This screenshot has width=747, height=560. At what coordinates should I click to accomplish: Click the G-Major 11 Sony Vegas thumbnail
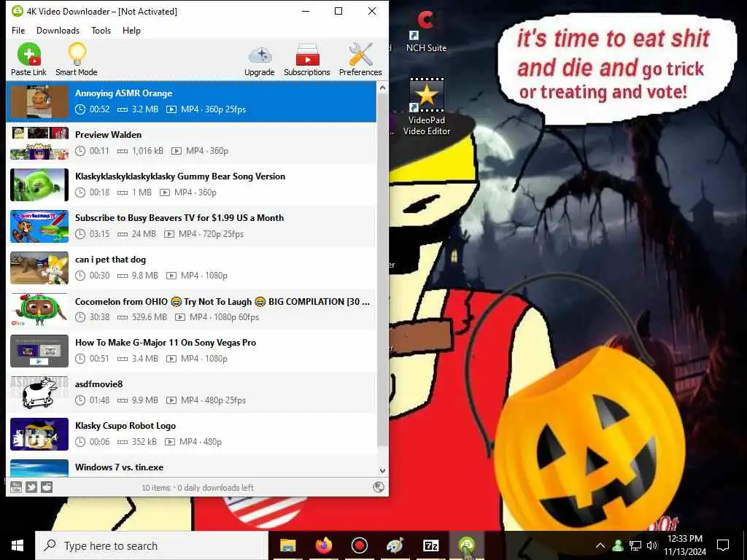(x=39, y=351)
